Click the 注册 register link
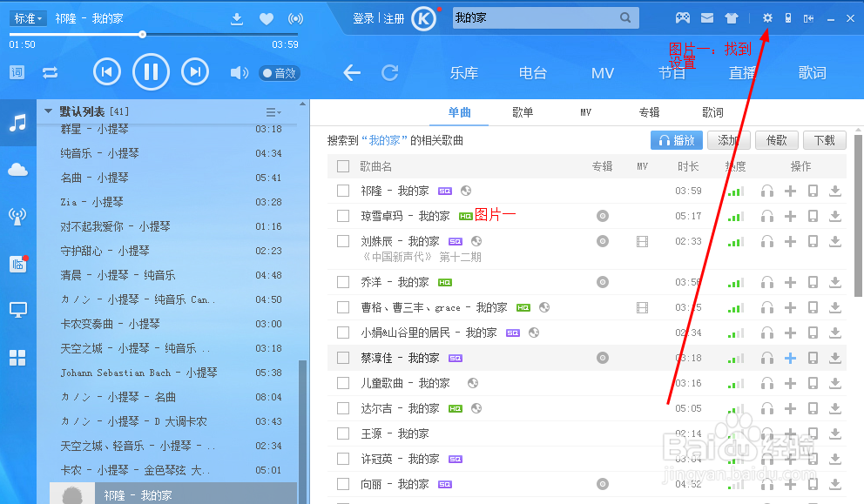Image resolution: width=864 pixels, height=504 pixels. pyautogui.click(x=394, y=18)
